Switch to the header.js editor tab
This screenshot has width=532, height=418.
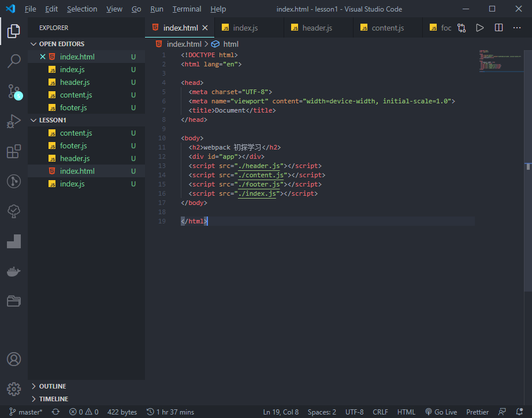click(x=318, y=28)
